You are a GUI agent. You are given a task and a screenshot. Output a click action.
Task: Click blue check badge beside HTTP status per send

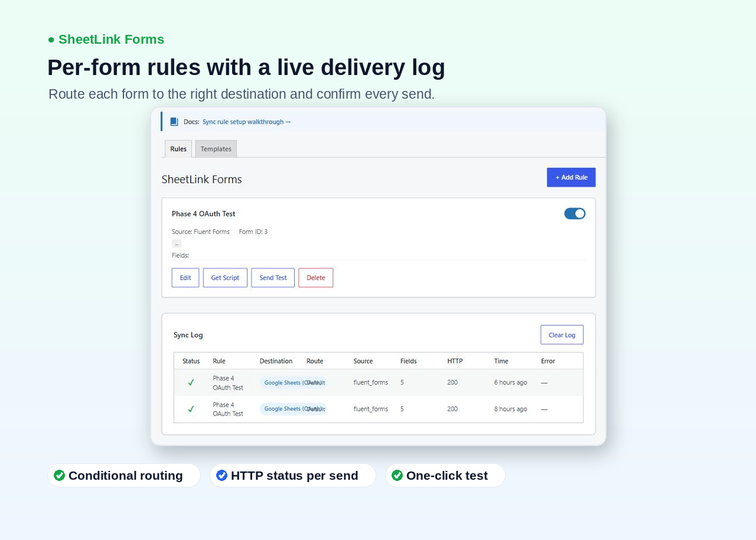221,476
